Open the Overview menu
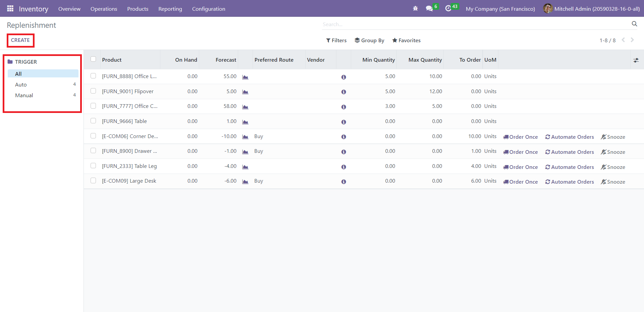This screenshot has width=644, height=312. point(69,9)
